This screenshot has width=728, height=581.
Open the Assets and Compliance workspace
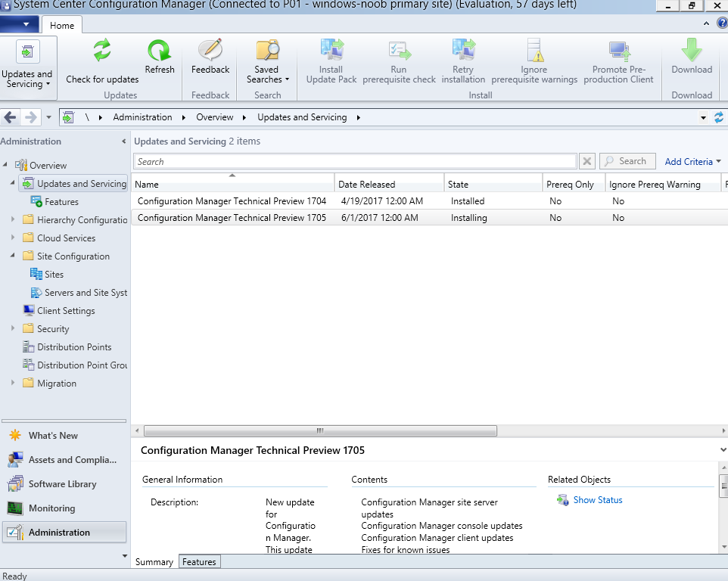click(x=64, y=459)
